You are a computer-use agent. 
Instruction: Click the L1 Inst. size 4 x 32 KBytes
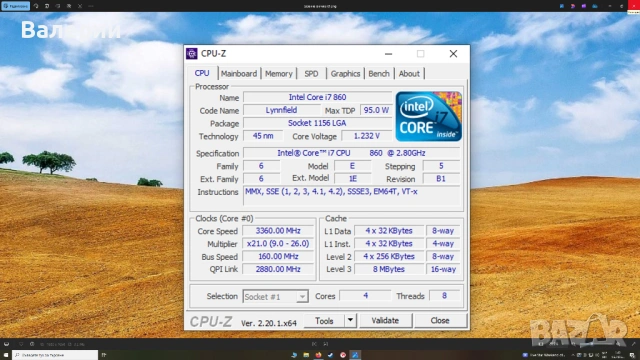(x=389, y=244)
